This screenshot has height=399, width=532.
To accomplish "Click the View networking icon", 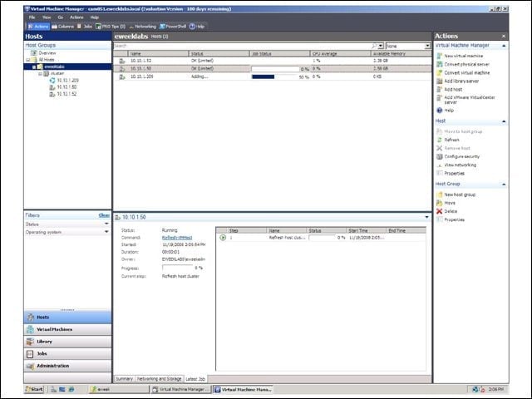I will (440, 165).
